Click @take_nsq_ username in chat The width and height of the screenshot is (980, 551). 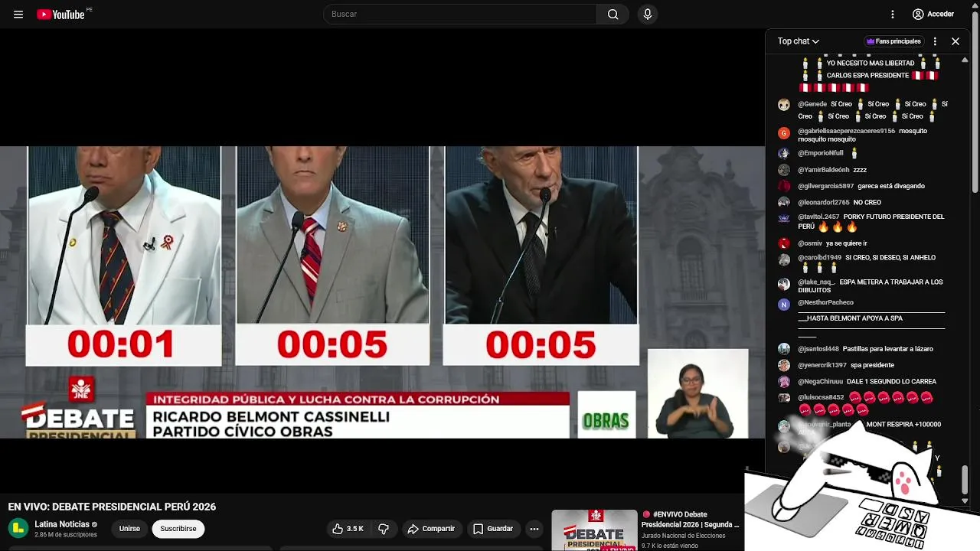[816, 282]
